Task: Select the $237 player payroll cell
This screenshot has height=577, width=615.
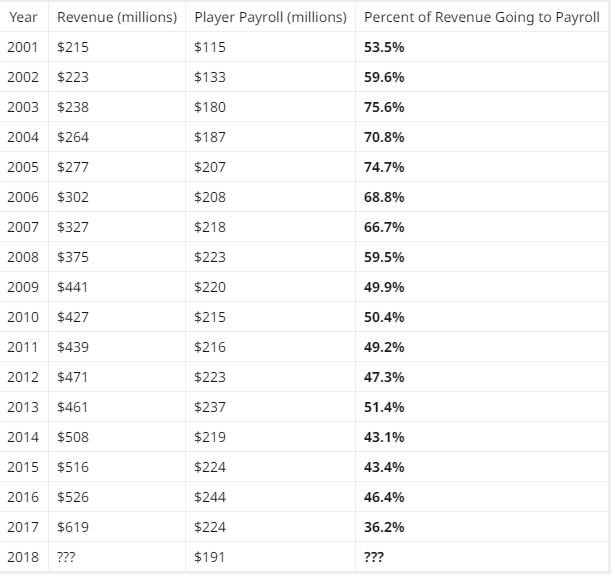Action: pyautogui.click(x=210, y=407)
